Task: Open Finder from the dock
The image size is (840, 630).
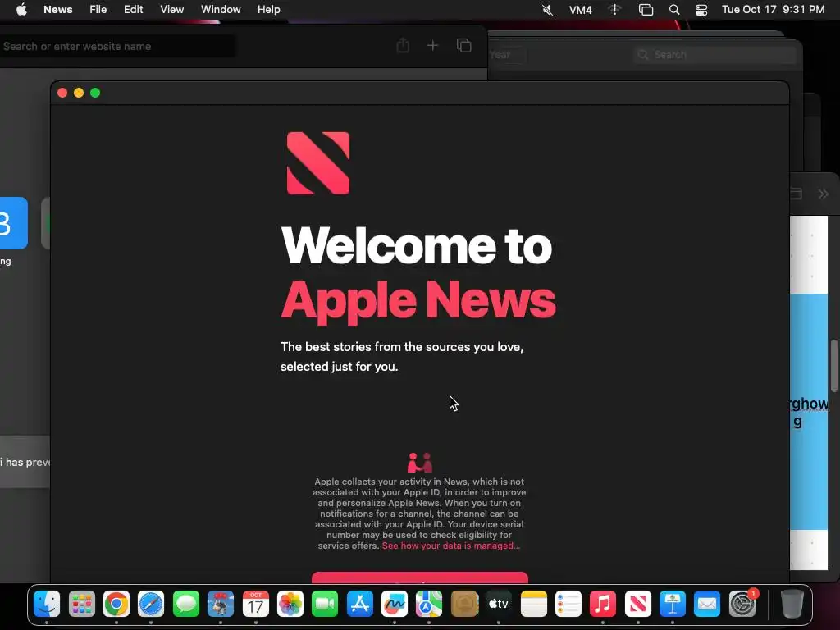Action: [47, 605]
